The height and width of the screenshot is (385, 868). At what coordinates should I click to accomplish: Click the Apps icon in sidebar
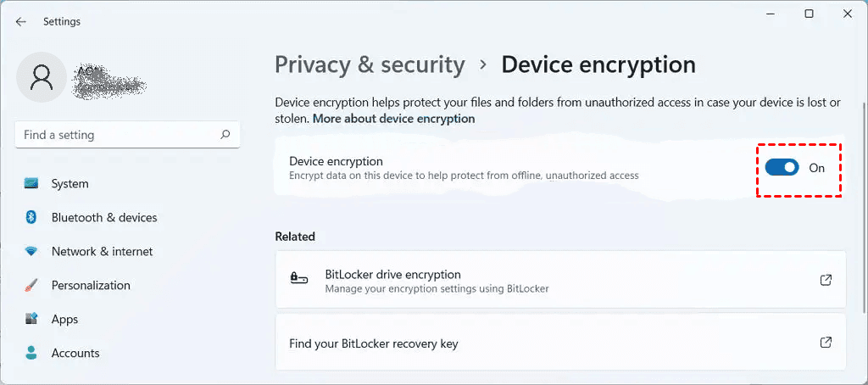[31, 319]
